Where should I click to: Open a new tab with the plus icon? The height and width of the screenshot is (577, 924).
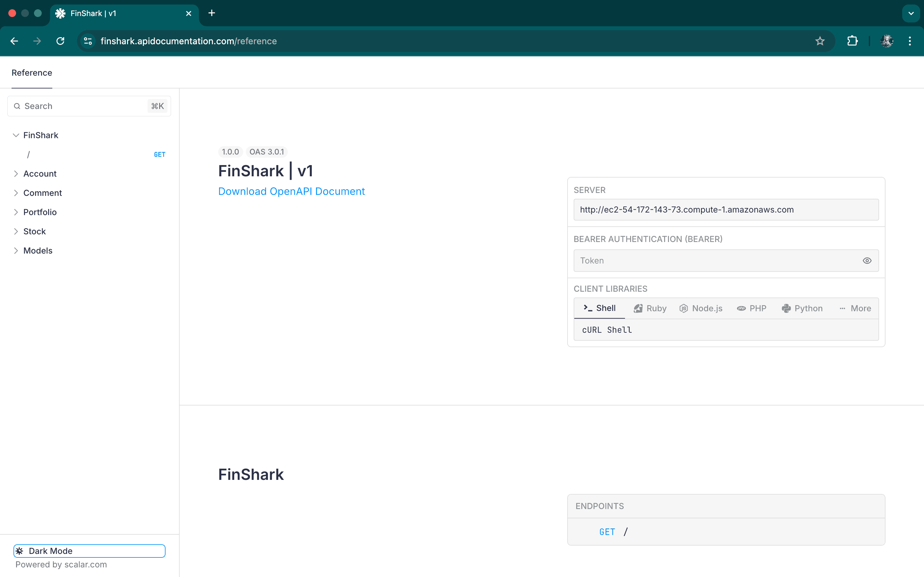(211, 13)
